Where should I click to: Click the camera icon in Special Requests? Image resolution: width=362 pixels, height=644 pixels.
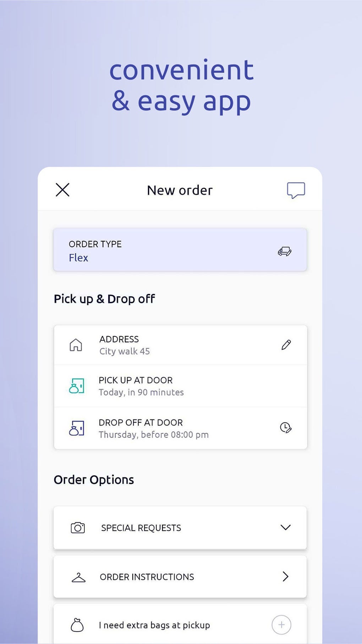78,527
